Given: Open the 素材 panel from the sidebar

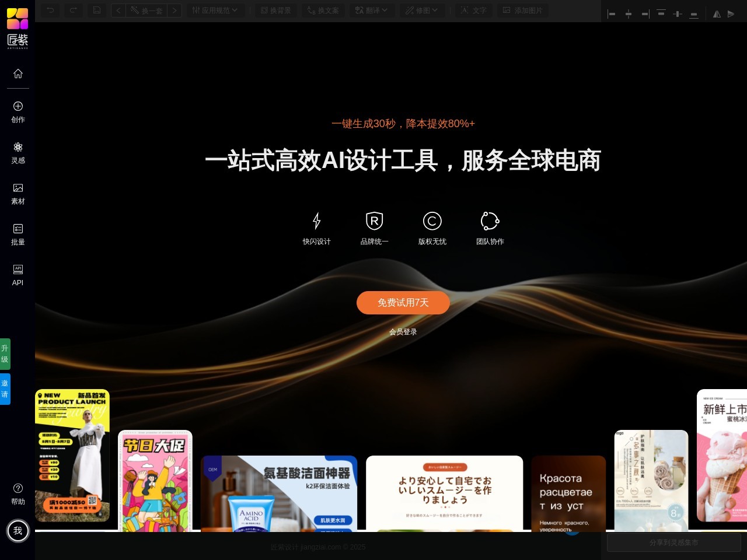Looking at the screenshot, I should [x=18, y=194].
